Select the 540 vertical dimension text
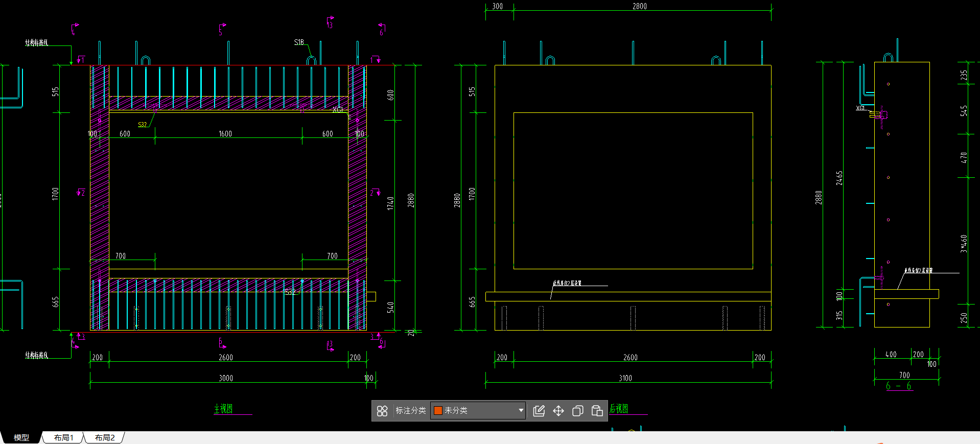Viewport: 980px width, 444px height. coord(390,308)
